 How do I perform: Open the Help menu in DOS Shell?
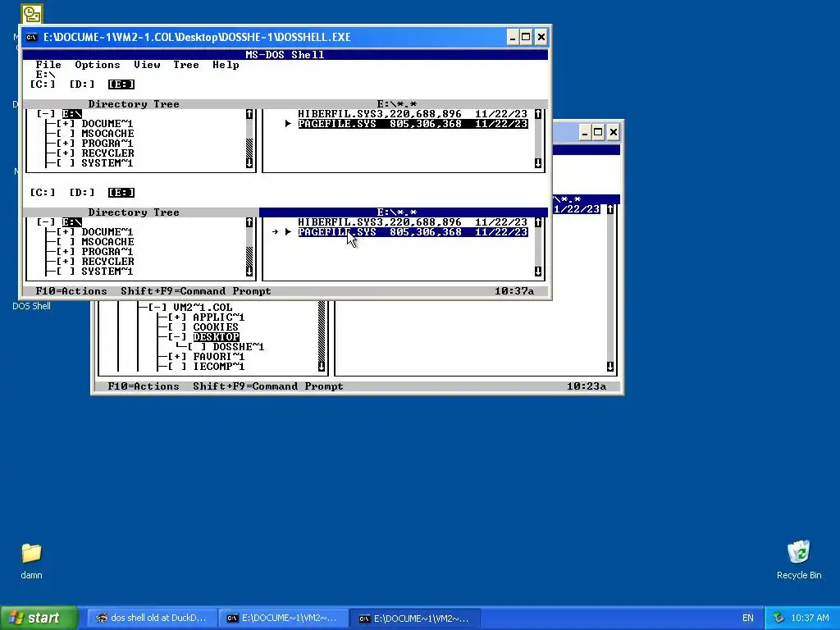(x=226, y=65)
